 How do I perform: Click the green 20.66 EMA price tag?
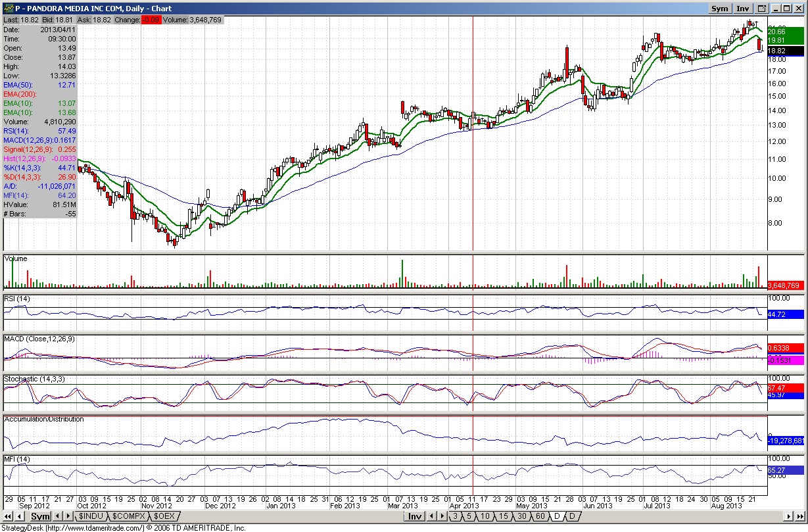pyautogui.click(x=786, y=32)
